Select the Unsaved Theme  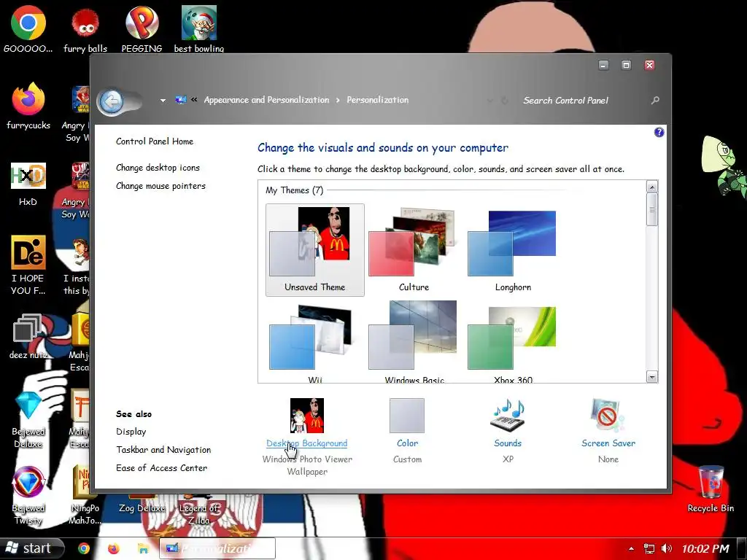[315, 250]
